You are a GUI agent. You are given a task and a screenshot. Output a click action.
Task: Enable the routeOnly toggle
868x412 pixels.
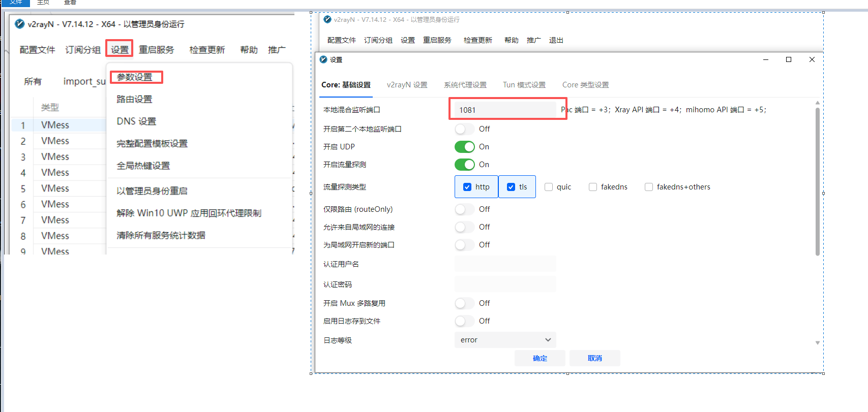(x=464, y=209)
